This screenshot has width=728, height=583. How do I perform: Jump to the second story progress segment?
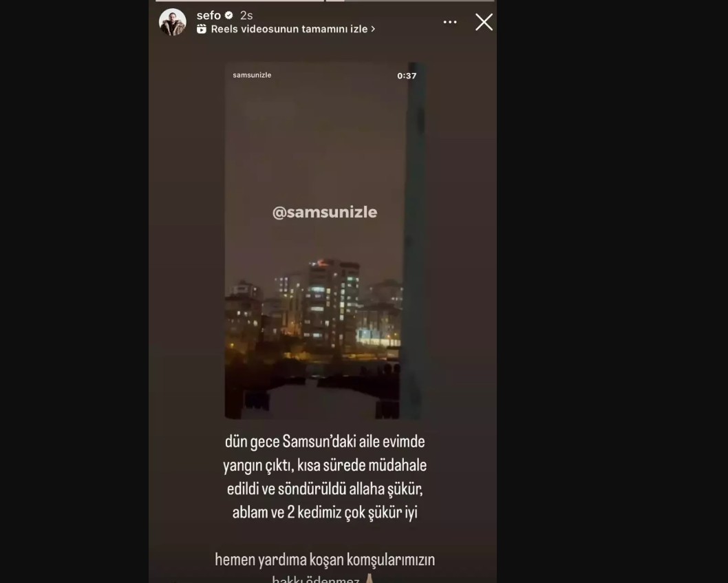[x=410, y=1]
